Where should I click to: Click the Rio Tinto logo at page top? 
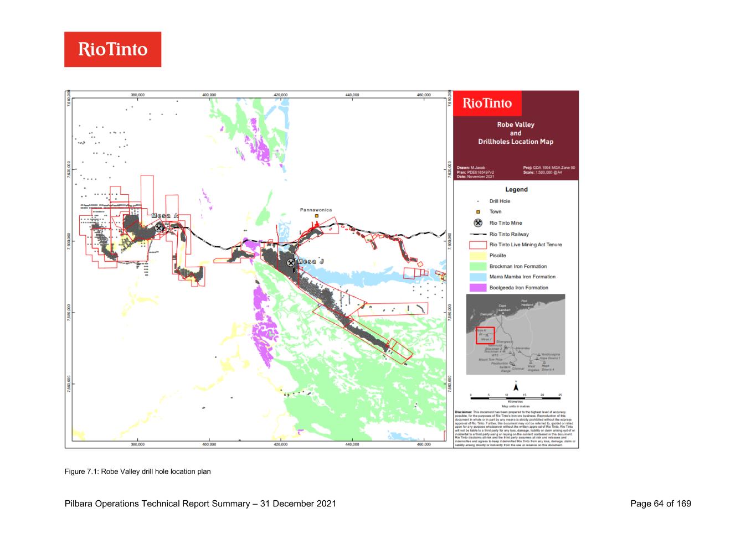pyautogui.click(x=112, y=49)
